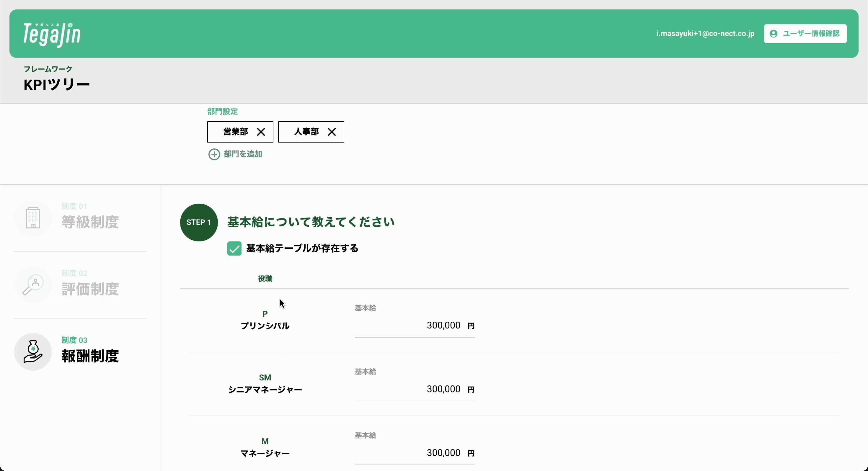Viewport: 868px width, 471px height.
Task: Remove the 営業部 department tag
Action: 261,132
